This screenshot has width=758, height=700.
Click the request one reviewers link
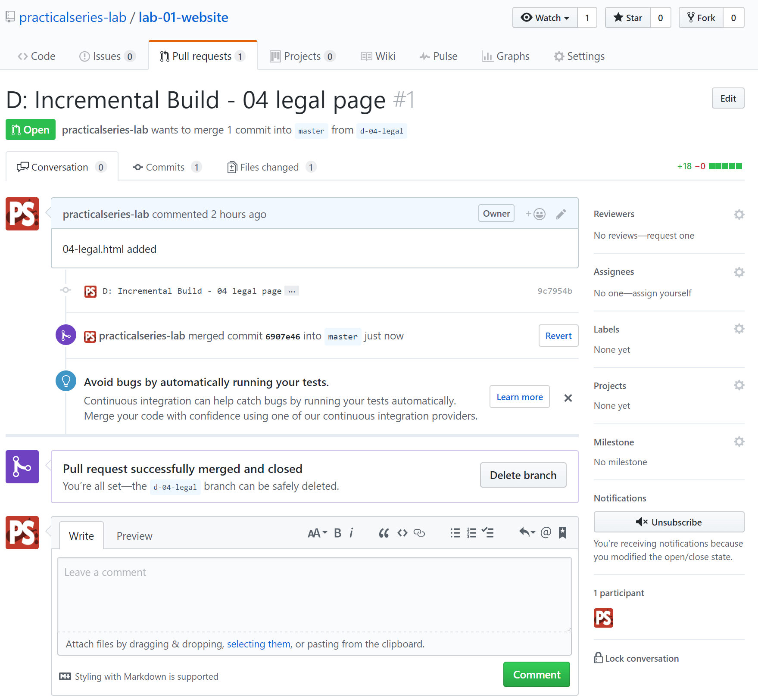pos(671,236)
